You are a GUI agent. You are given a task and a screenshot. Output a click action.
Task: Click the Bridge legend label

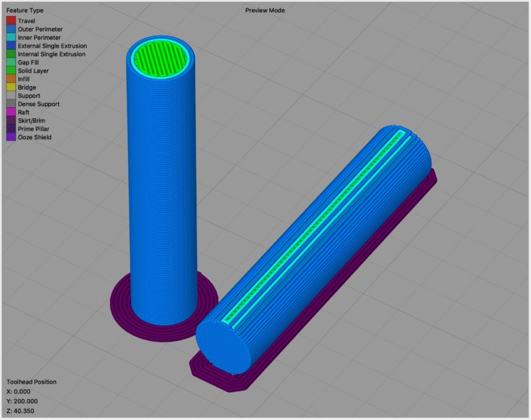(x=27, y=87)
